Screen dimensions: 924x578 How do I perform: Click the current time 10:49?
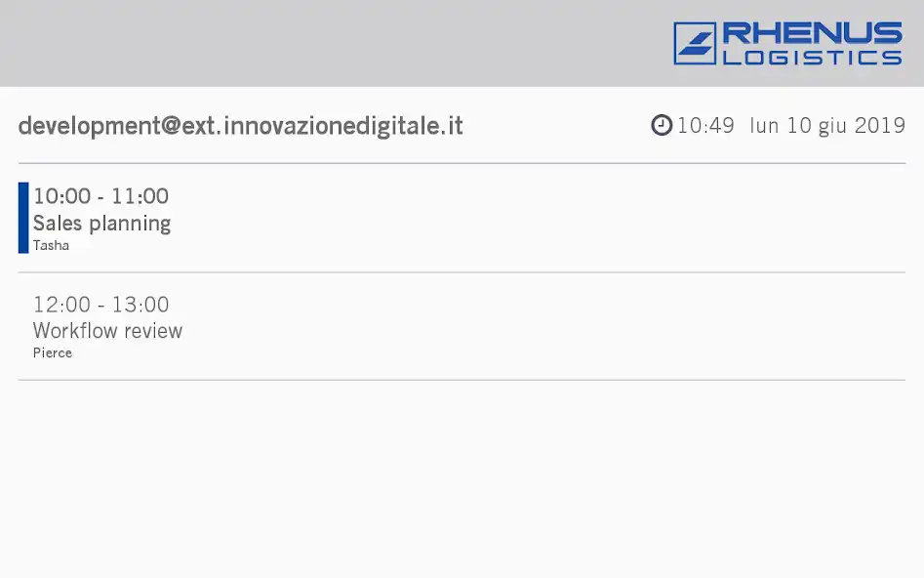(x=705, y=126)
